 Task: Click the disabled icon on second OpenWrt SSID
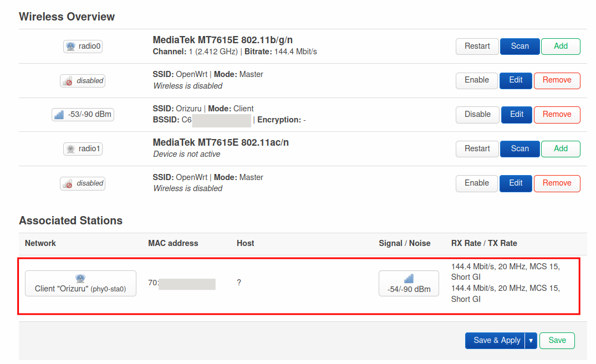82,183
